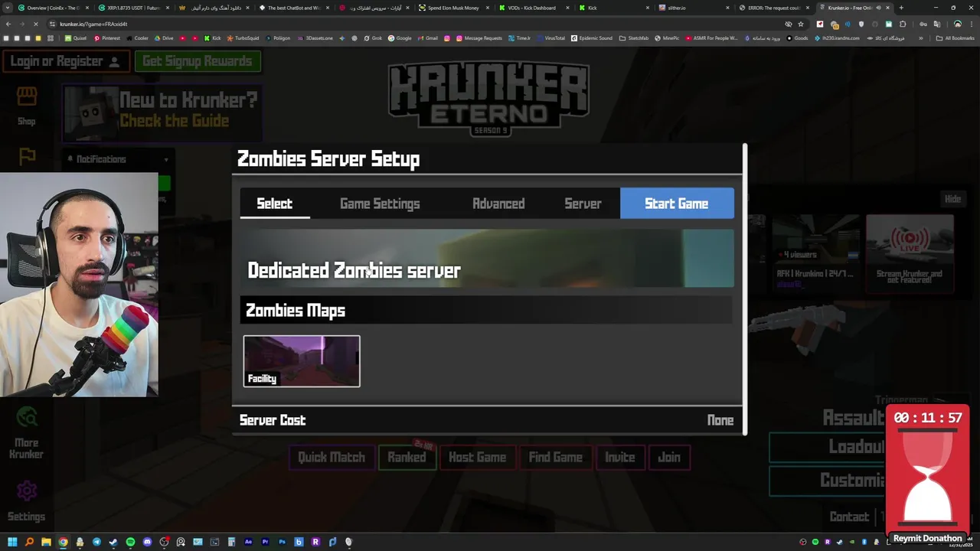Open Discord from the taskbar
The image size is (980, 551).
click(x=147, y=542)
